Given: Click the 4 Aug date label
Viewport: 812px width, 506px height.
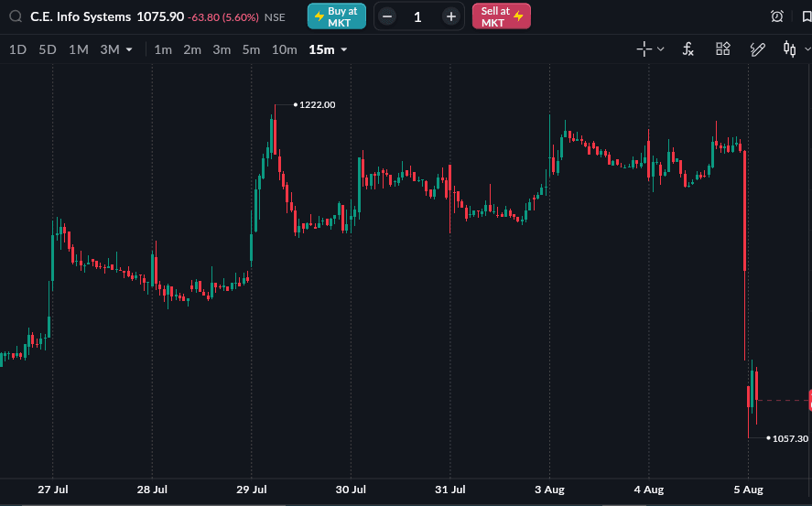Looking at the screenshot, I should point(649,490).
